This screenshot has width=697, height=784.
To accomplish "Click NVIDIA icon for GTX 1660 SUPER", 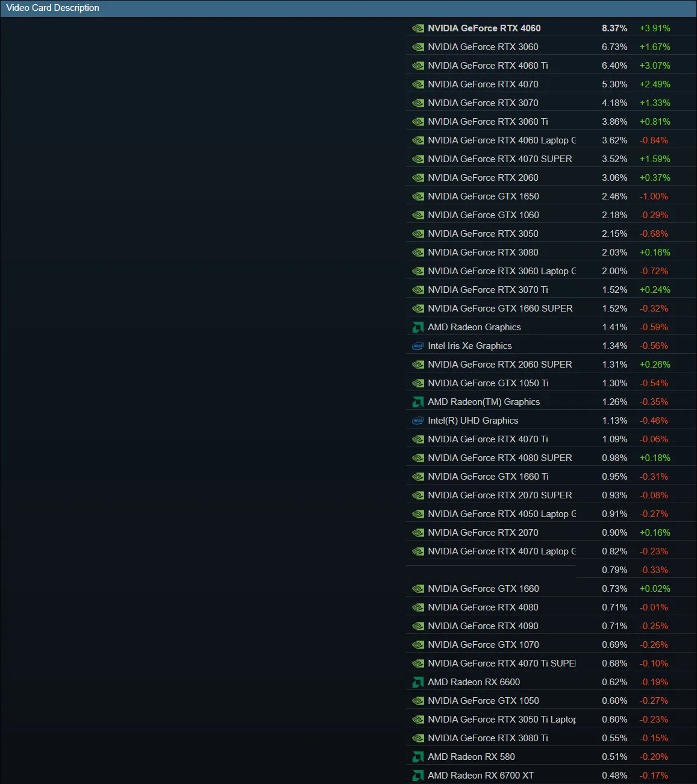I will point(418,309).
